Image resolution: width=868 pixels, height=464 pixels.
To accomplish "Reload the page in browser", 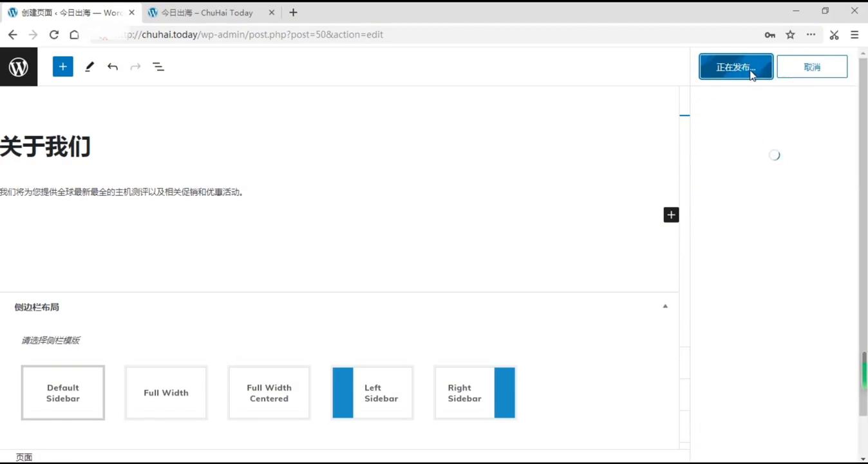I will coord(54,35).
